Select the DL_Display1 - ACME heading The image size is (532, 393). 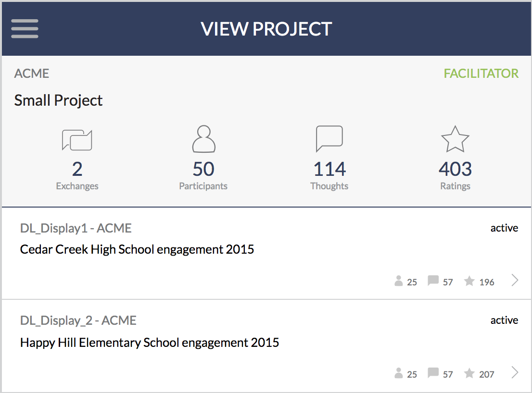76,228
